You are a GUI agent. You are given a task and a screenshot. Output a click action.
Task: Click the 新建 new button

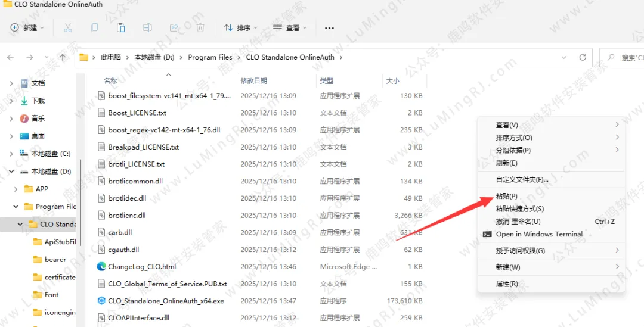pyautogui.click(x=27, y=28)
